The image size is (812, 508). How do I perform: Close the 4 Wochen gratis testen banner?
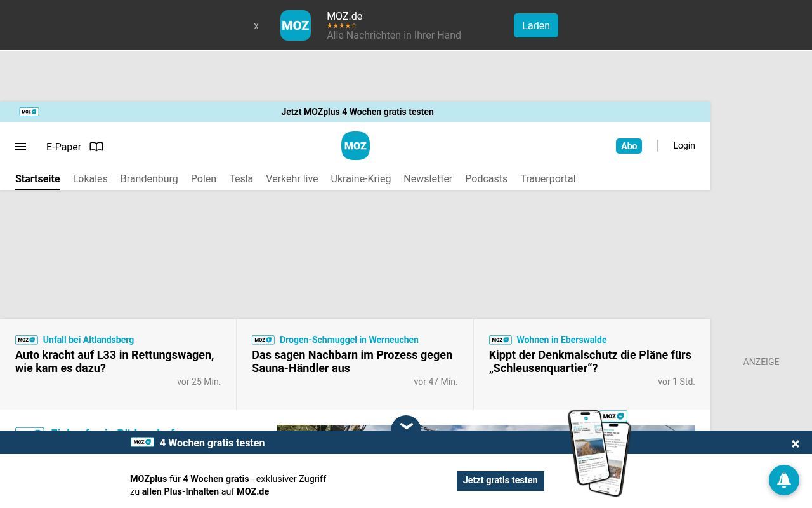point(795,444)
